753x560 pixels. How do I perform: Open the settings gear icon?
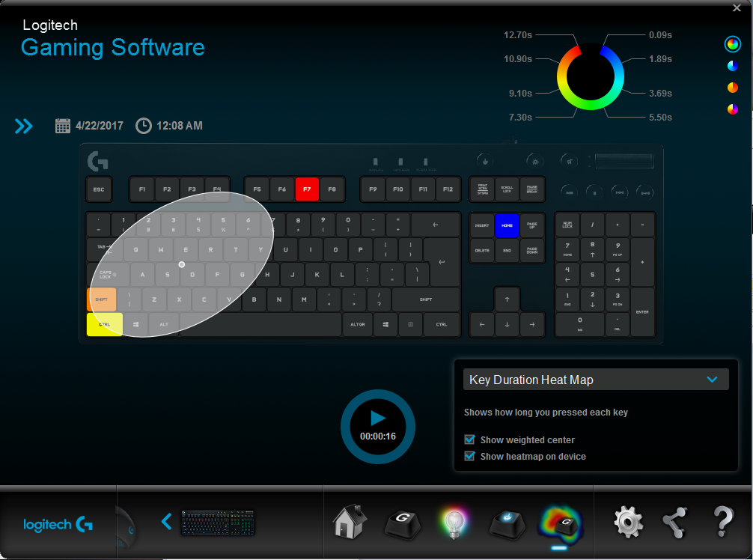628,522
